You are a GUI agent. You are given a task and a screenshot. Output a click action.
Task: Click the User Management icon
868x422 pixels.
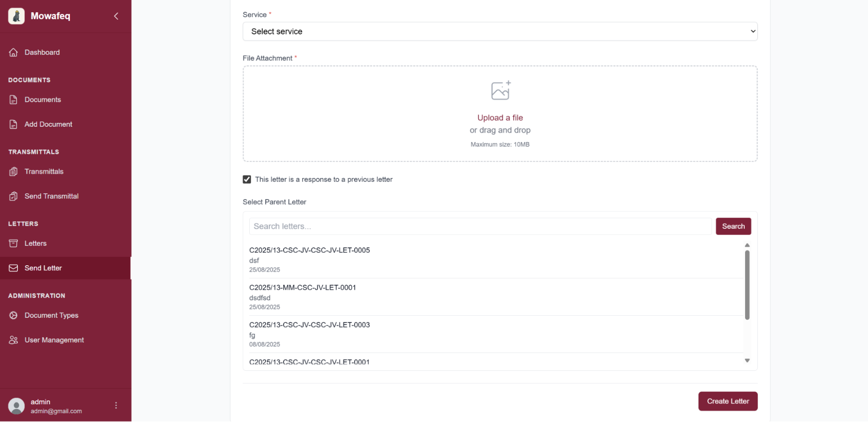click(x=13, y=340)
